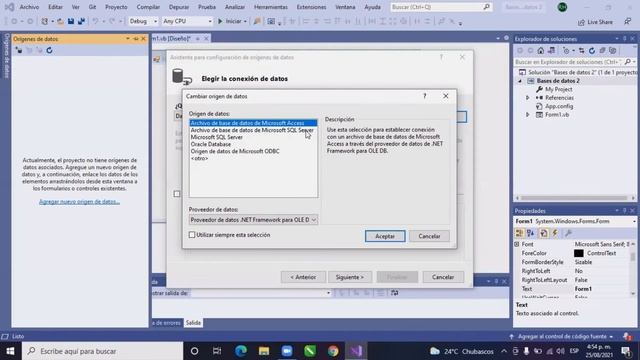
Task: Click Agregar al control de código fuente
Action: click(562, 337)
